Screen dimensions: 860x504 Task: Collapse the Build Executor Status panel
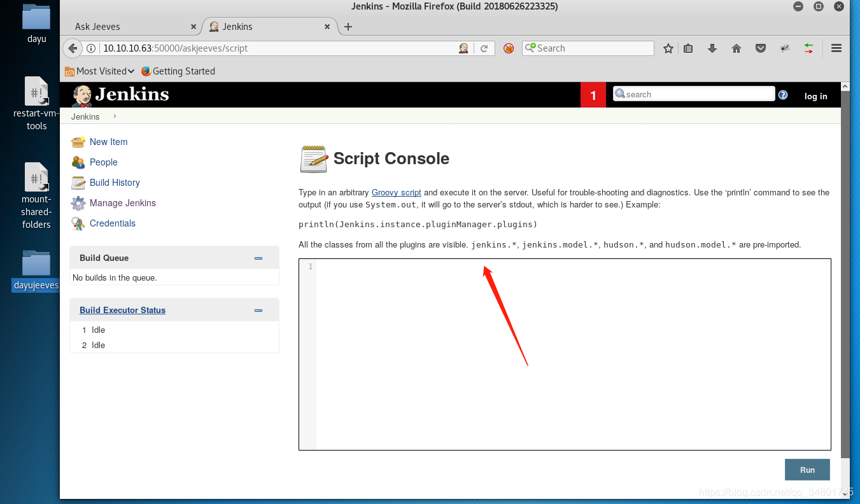tap(258, 311)
